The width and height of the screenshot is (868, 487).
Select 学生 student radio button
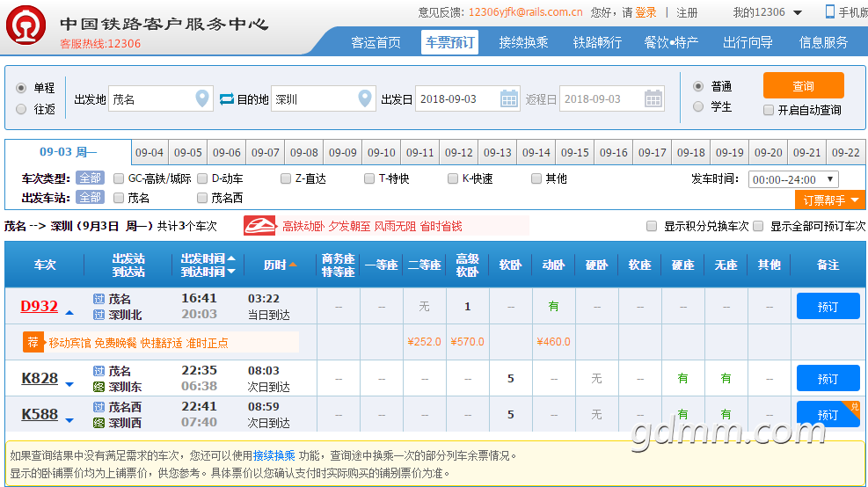698,106
